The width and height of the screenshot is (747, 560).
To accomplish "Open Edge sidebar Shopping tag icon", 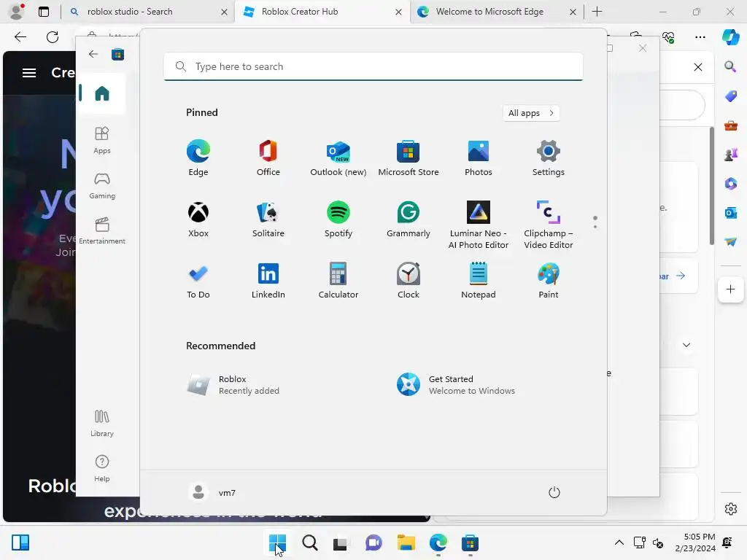I will (731, 96).
